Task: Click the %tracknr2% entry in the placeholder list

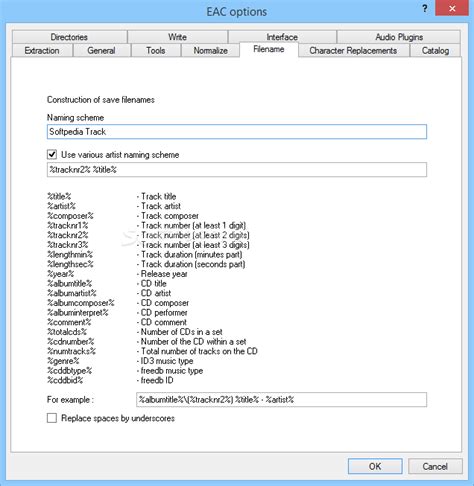Action: 68,235
